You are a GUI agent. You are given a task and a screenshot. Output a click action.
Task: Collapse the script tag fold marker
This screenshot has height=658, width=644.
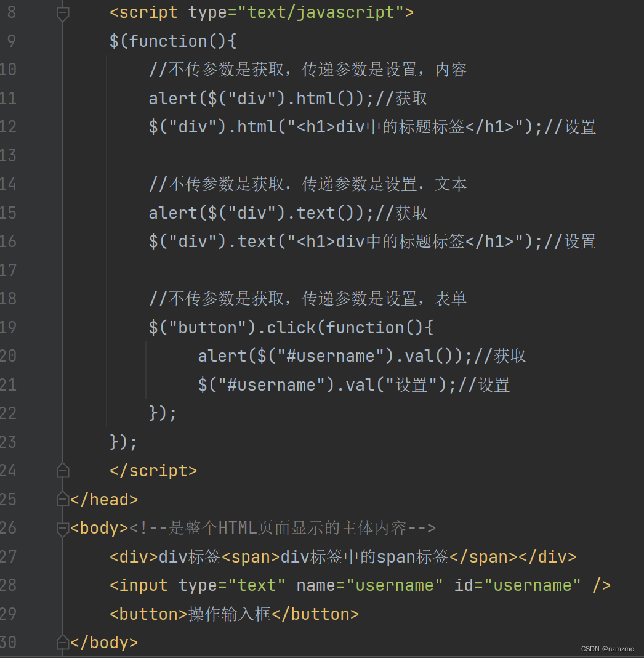(x=62, y=14)
